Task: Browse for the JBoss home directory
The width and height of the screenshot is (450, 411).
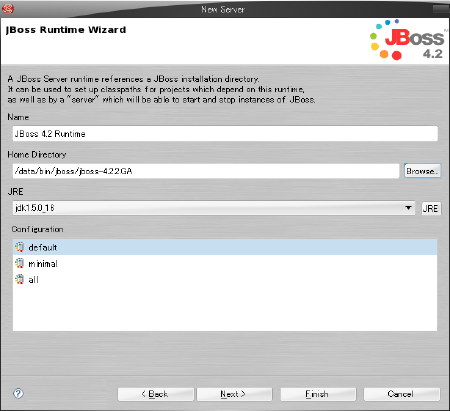Action: pos(422,171)
